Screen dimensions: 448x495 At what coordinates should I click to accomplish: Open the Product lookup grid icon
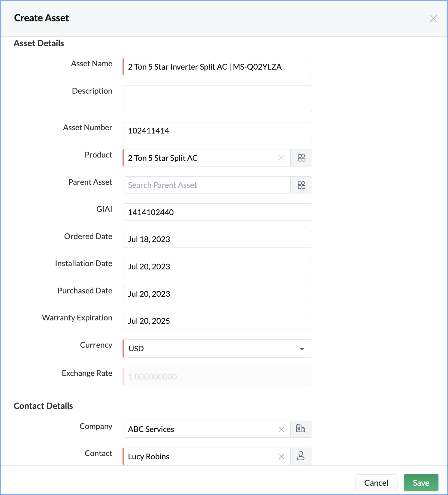[x=301, y=158]
